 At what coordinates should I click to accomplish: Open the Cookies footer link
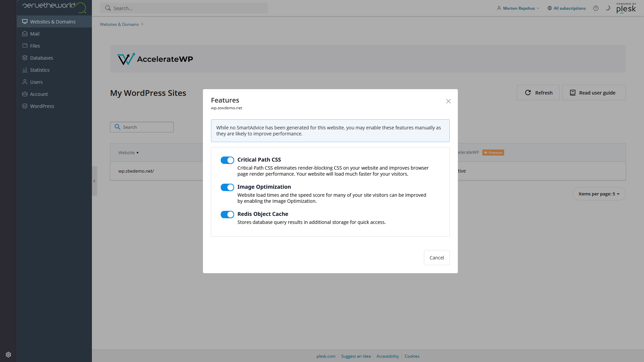(x=412, y=356)
